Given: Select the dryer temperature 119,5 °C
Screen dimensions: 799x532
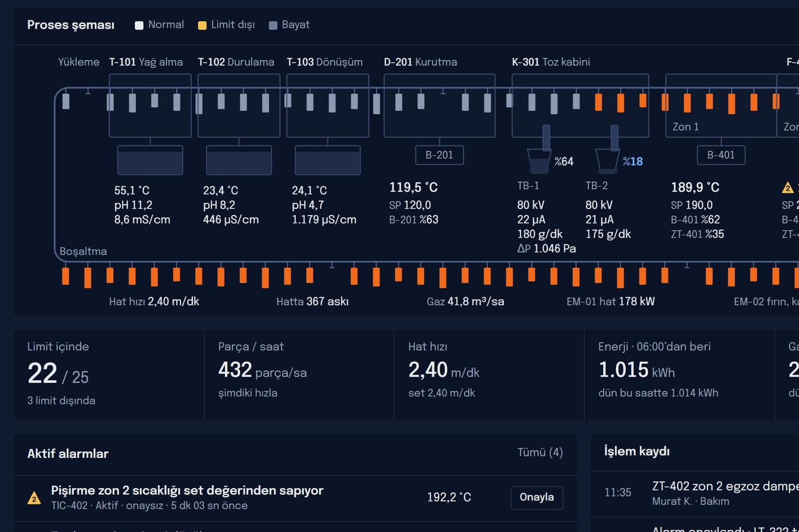Looking at the screenshot, I should point(413,188).
